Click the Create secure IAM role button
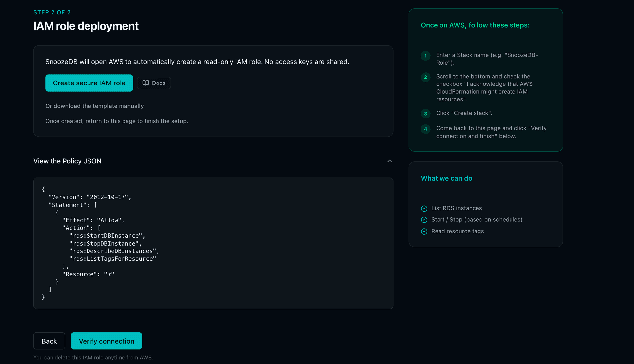Viewport: 634px width, 364px height. click(x=89, y=83)
